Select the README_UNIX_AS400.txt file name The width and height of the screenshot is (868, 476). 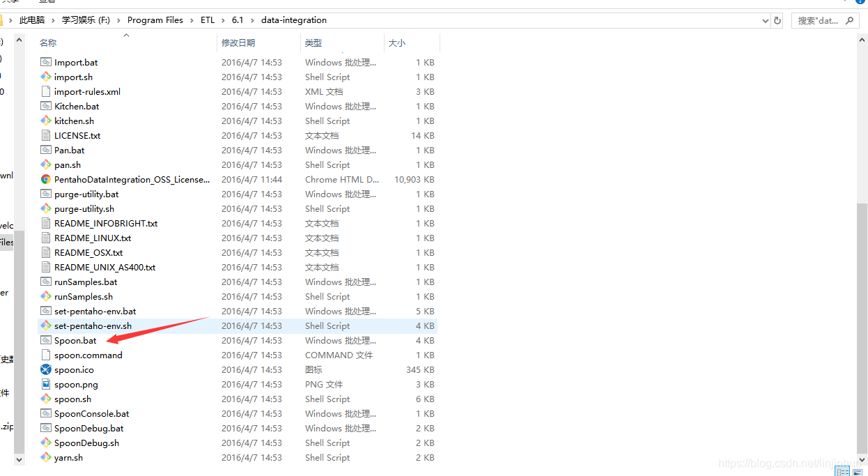105,267
